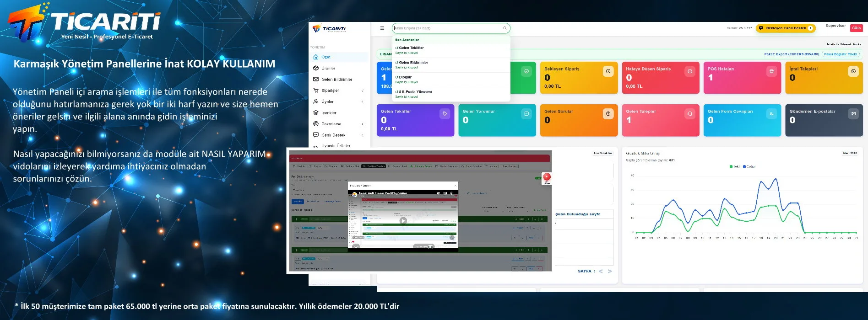Open Ürünler in the sidebar menu
The height and width of the screenshot is (320, 868).
coord(328,68)
